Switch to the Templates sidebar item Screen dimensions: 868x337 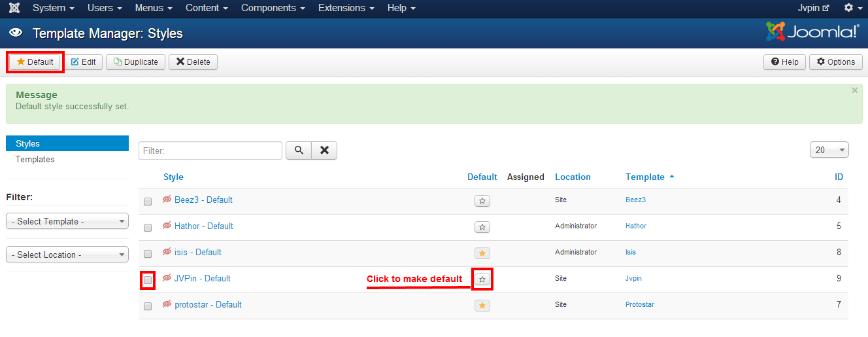click(x=35, y=159)
